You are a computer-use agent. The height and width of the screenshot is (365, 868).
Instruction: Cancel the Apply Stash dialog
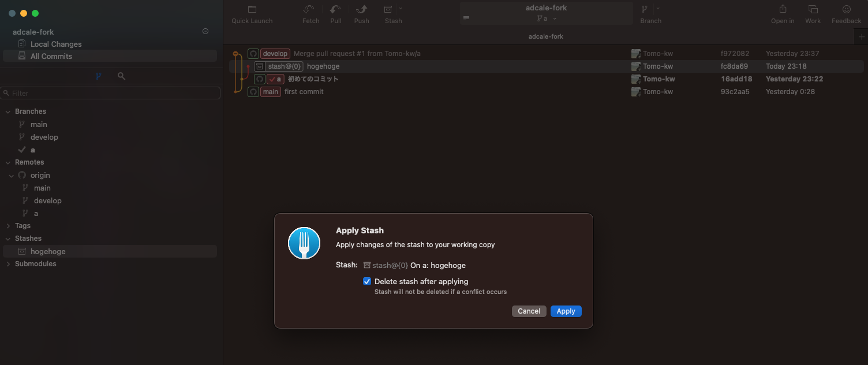pos(529,311)
